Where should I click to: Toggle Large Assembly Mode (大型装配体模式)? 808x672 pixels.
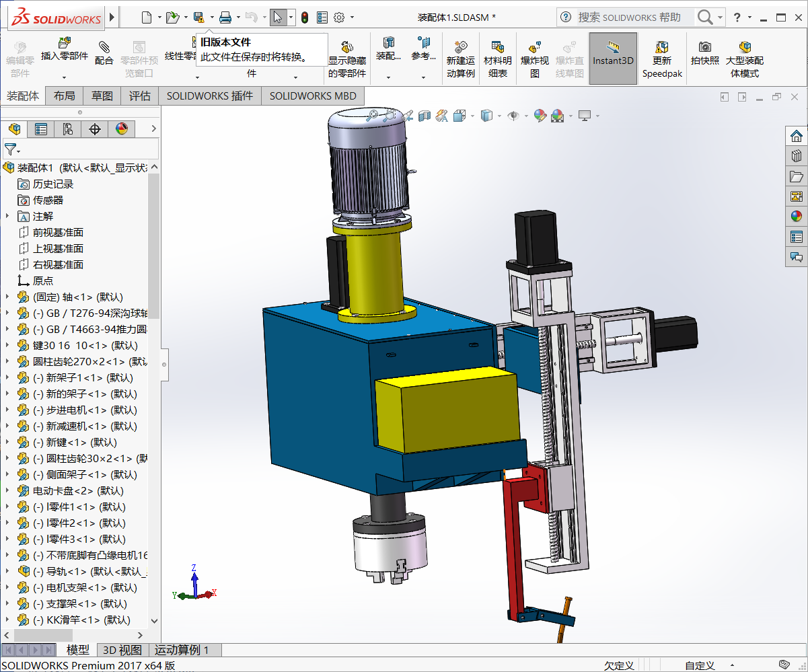point(745,59)
